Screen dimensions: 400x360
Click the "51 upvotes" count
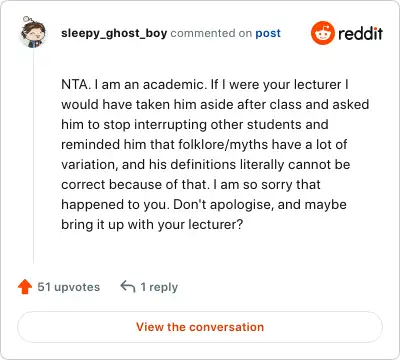tap(69, 287)
